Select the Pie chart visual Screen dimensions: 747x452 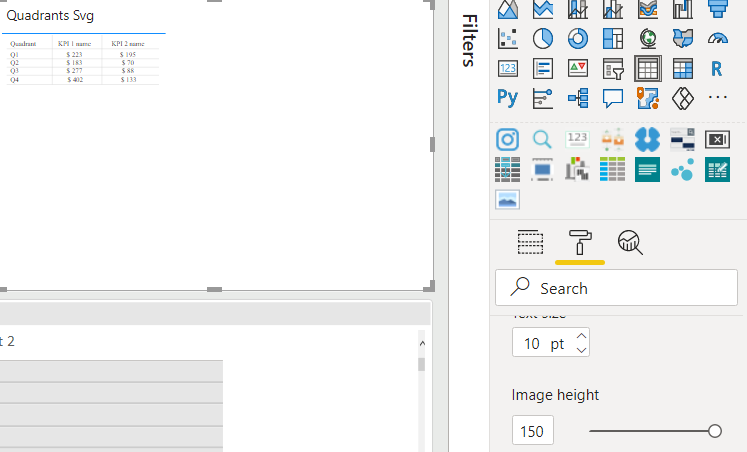pyautogui.click(x=543, y=39)
